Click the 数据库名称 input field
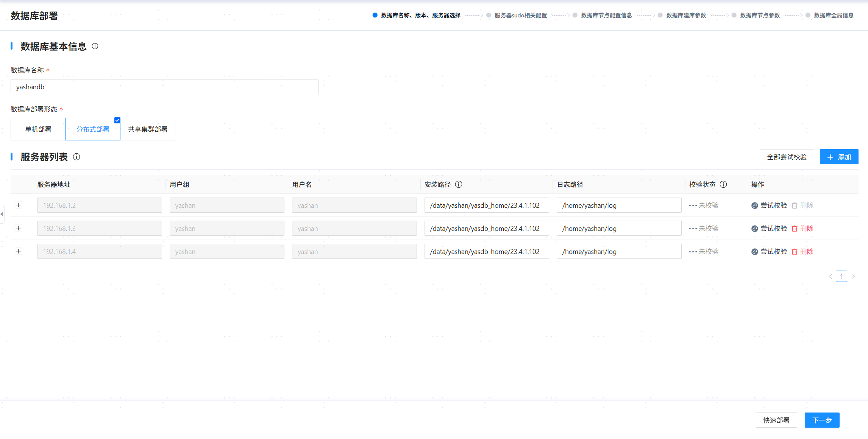868x439 pixels. tap(164, 87)
